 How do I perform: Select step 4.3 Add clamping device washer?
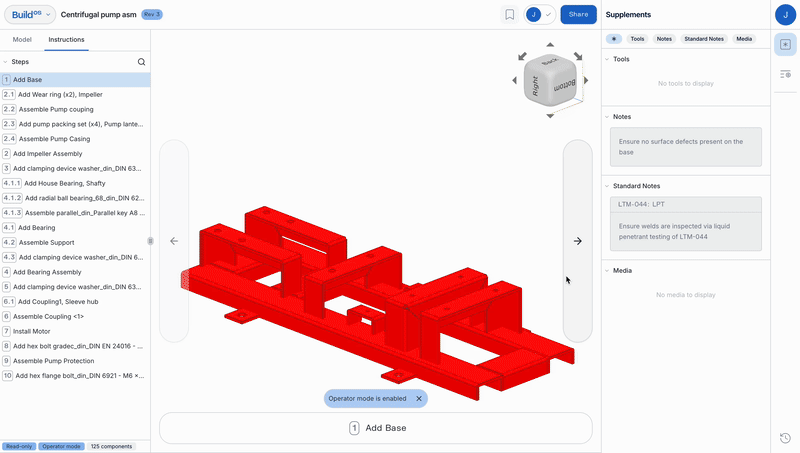point(75,257)
